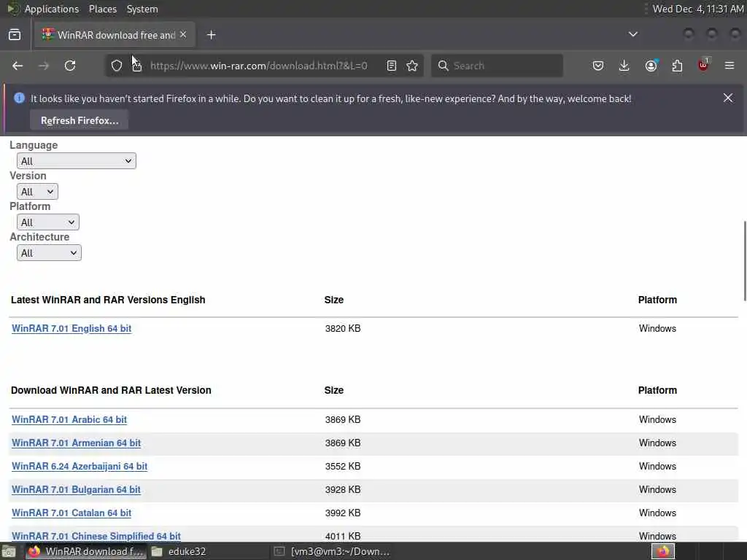The image size is (747, 560).
Task: Open the Firefox account icon
Action: point(651,66)
